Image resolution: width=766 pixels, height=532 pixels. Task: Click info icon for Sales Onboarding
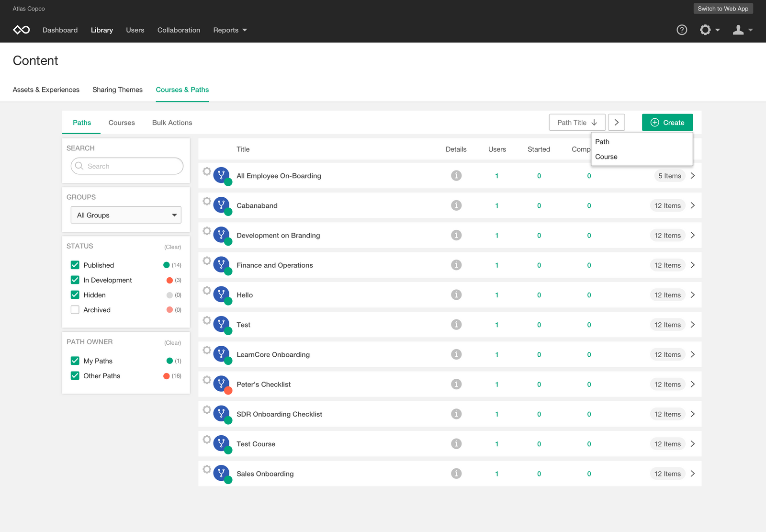tap(456, 474)
